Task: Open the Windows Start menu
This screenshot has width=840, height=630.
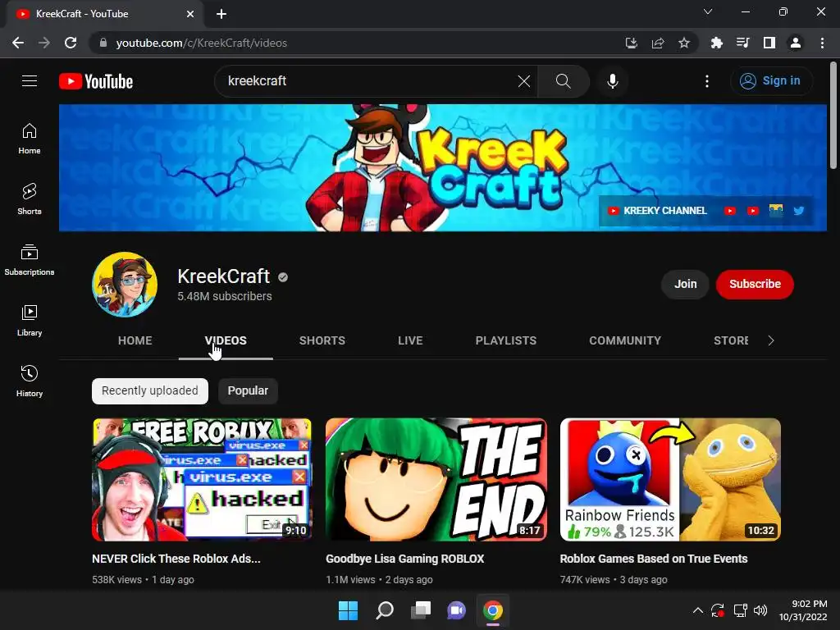Action: point(348,610)
